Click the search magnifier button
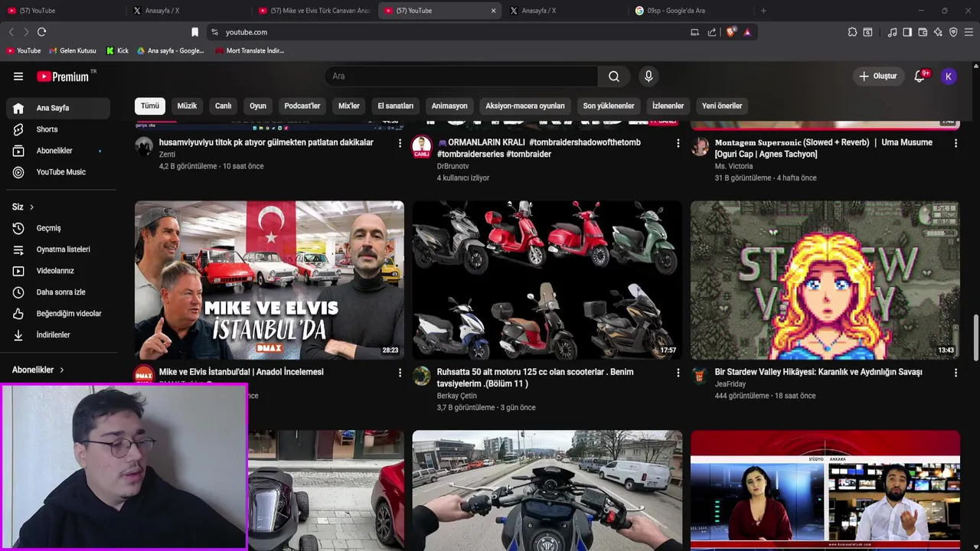Image resolution: width=980 pixels, height=551 pixels. [x=614, y=77]
